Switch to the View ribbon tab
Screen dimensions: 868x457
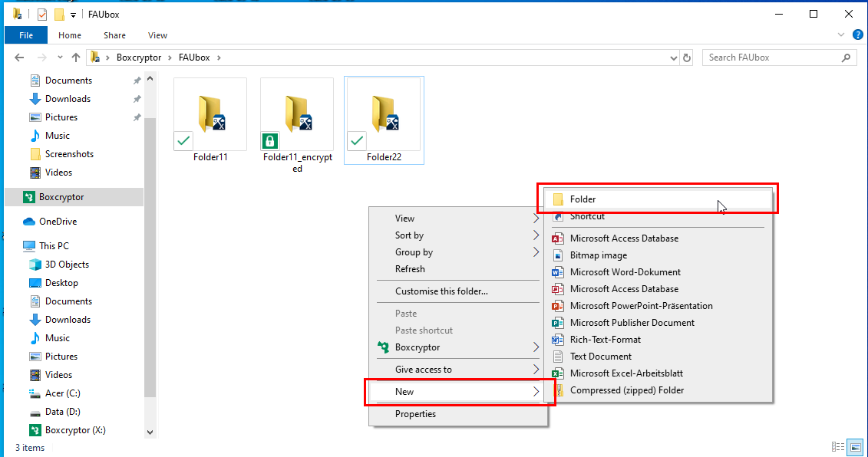(x=158, y=35)
